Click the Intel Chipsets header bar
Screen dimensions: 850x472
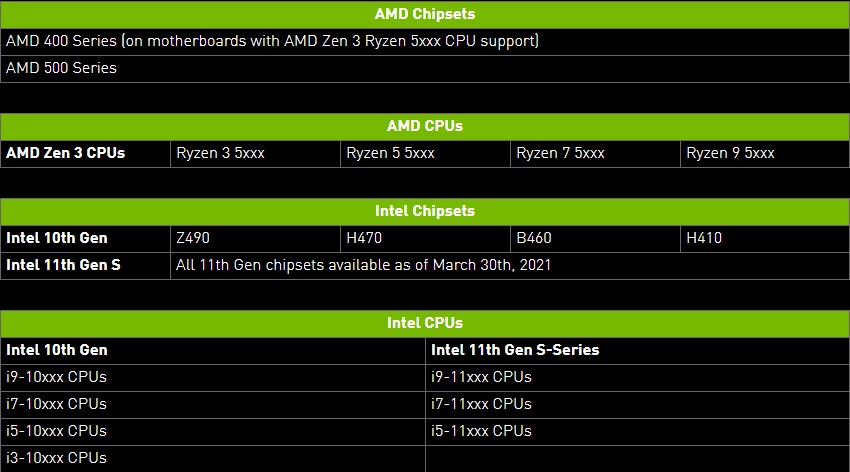pos(425,211)
